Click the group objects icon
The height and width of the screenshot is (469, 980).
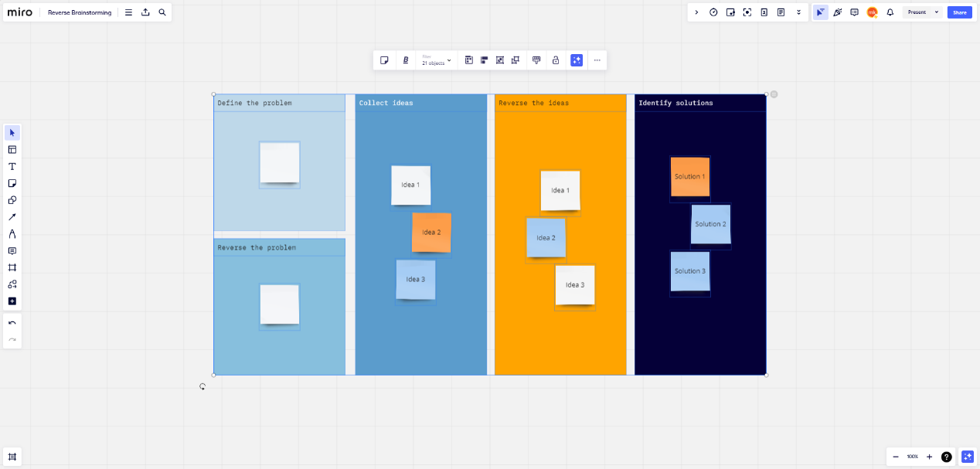[x=516, y=60]
